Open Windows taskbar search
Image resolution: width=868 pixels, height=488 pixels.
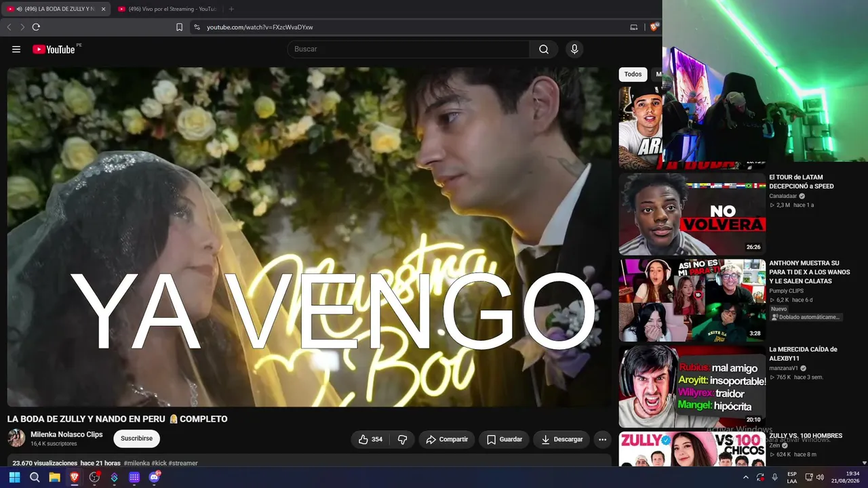coord(35,477)
